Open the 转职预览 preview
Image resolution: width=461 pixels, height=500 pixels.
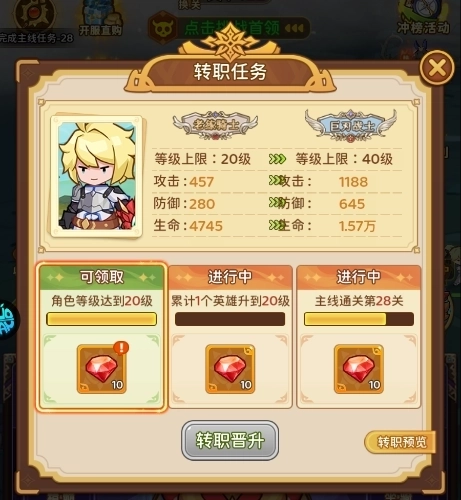pos(401,442)
